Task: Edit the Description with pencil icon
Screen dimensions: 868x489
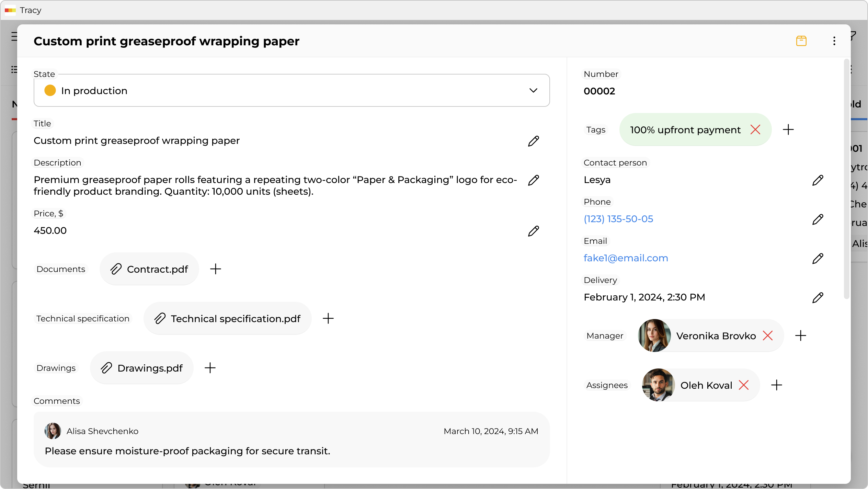Action: [533, 180]
